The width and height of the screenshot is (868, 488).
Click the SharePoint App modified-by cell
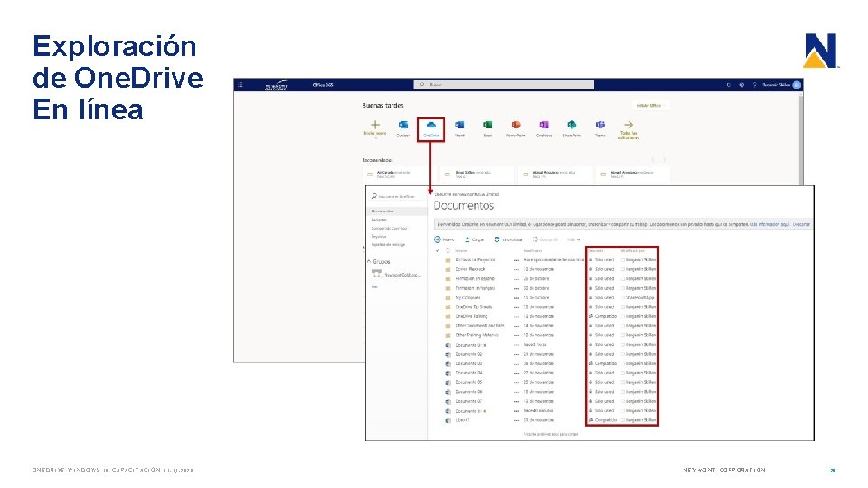point(639,297)
